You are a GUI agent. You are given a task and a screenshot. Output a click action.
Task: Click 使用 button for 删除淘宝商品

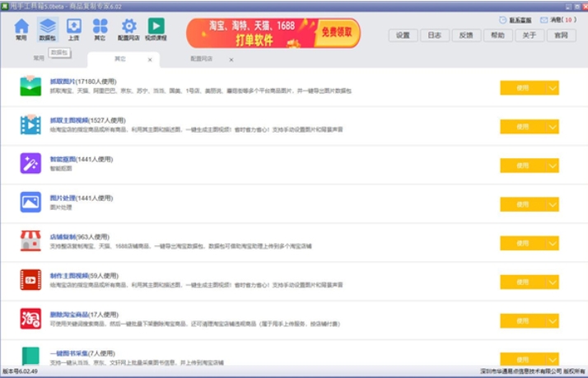(x=523, y=321)
